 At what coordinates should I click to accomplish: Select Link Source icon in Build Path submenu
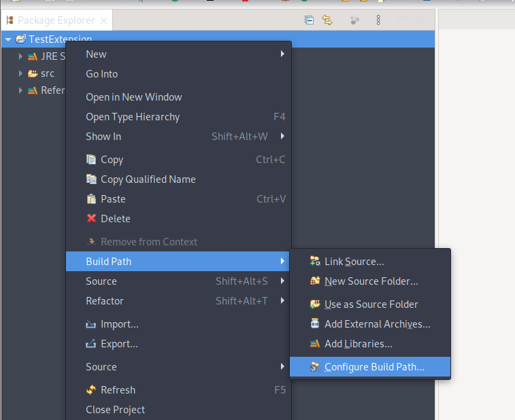pyautogui.click(x=315, y=262)
